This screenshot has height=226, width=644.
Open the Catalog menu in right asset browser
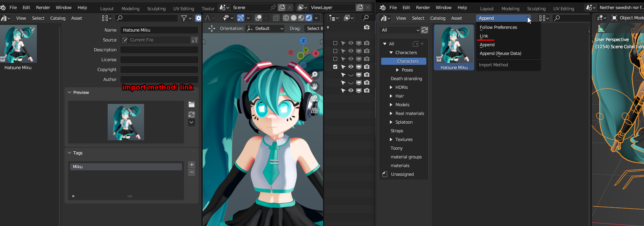tap(438, 18)
